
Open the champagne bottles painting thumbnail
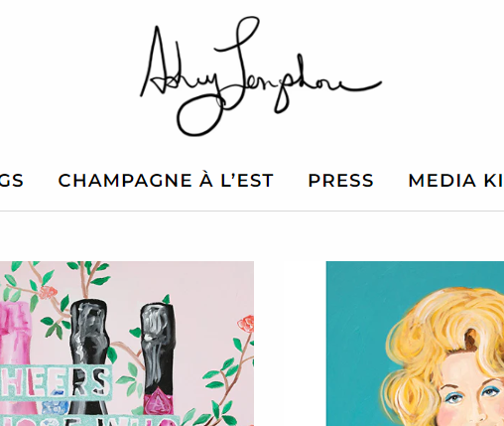[127, 344]
